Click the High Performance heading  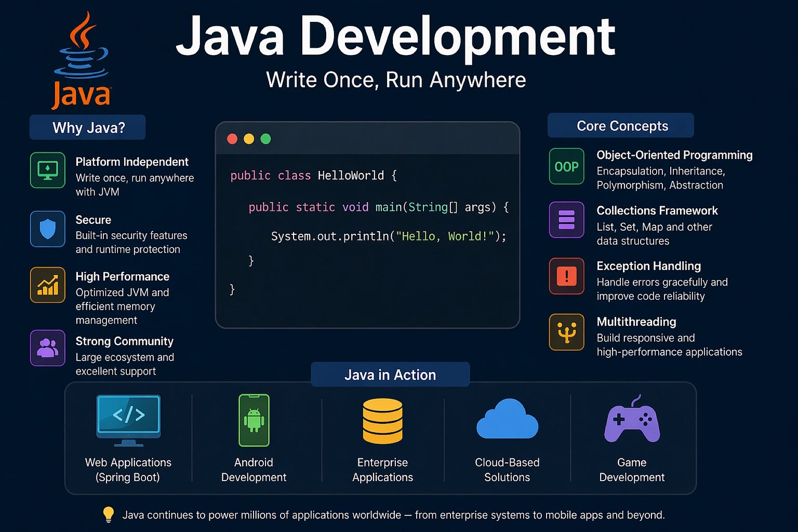pos(123,276)
